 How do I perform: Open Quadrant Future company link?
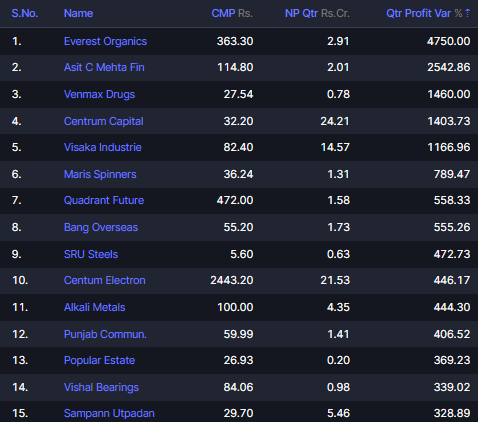[104, 200]
